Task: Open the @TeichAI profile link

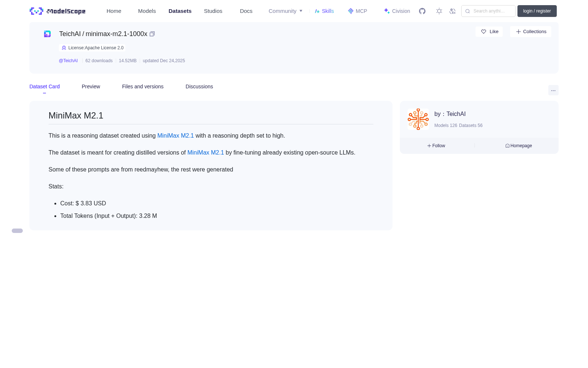Action: [68, 61]
